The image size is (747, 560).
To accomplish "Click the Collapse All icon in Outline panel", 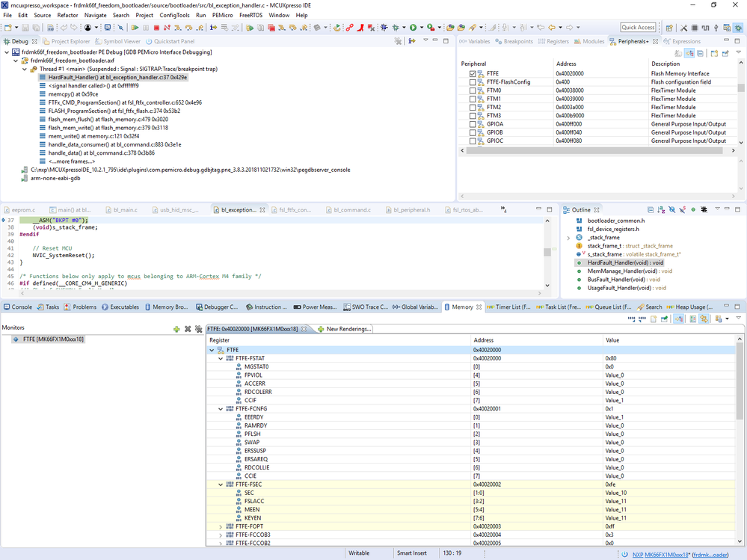I will [x=651, y=209].
